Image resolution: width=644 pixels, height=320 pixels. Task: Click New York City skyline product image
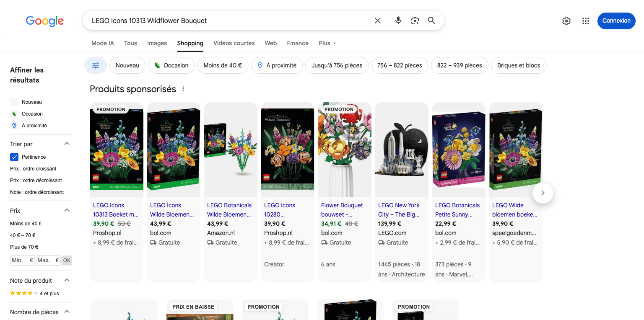[x=402, y=150]
